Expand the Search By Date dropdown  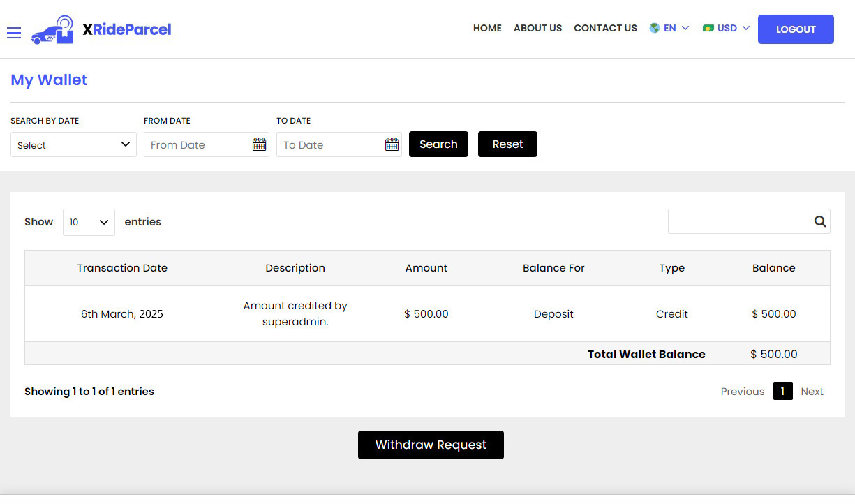tap(73, 144)
